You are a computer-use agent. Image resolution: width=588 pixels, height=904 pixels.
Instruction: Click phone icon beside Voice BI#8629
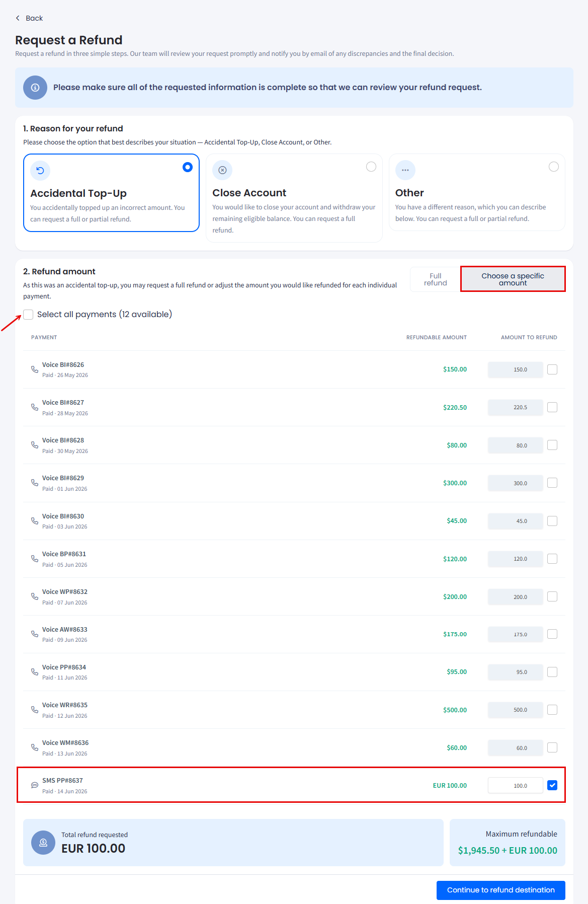[35, 483]
